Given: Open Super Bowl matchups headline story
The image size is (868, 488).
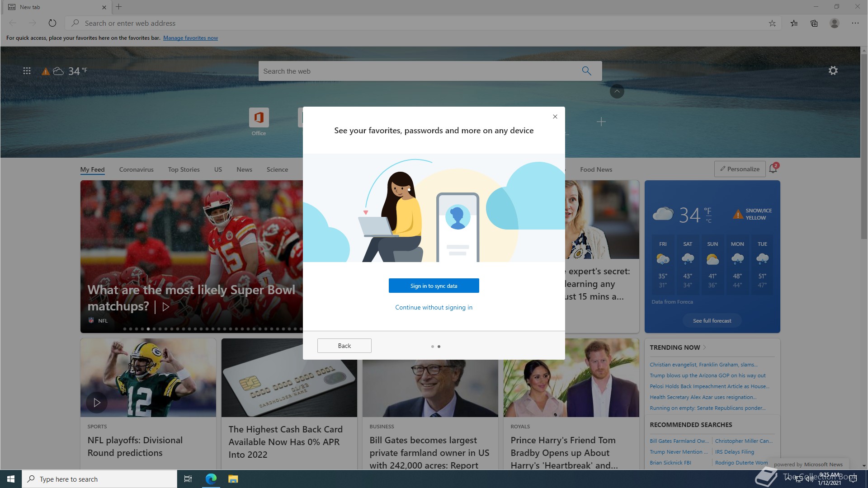Looking at the screenshot, I should (x=191, y=298).
